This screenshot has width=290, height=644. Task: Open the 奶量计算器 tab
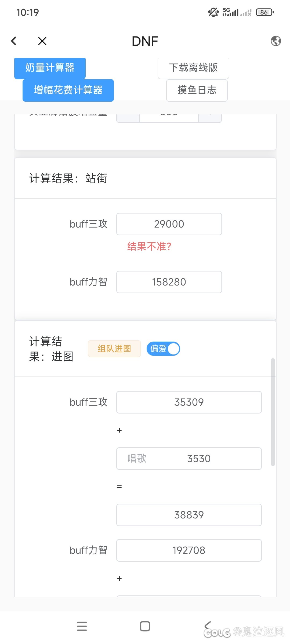tap(50, 68)
